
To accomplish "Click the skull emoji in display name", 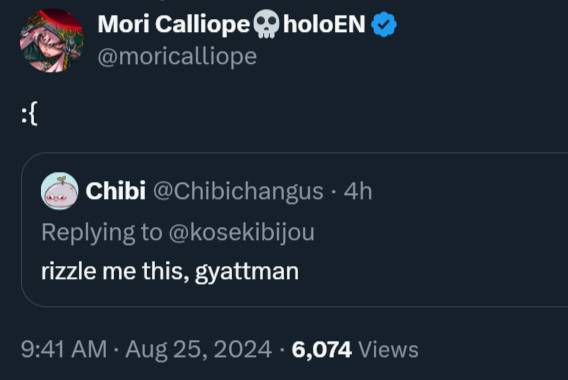I will click(x=266, y=25).
